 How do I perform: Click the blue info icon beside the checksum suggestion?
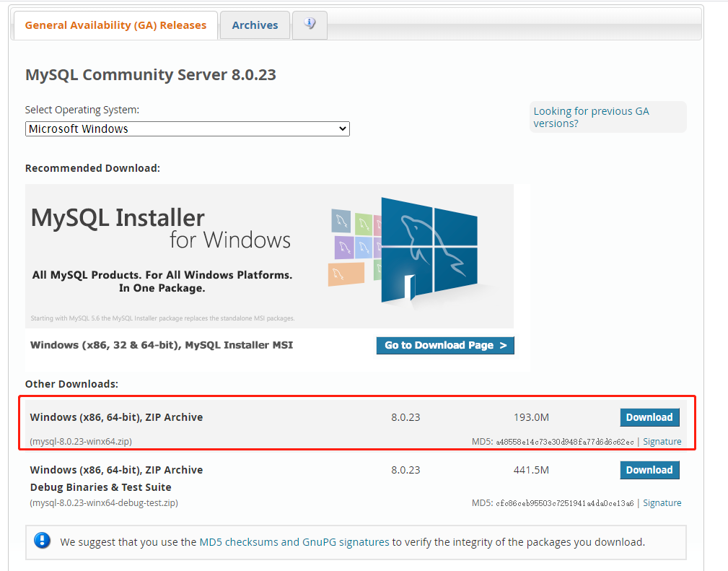(41, 541)
